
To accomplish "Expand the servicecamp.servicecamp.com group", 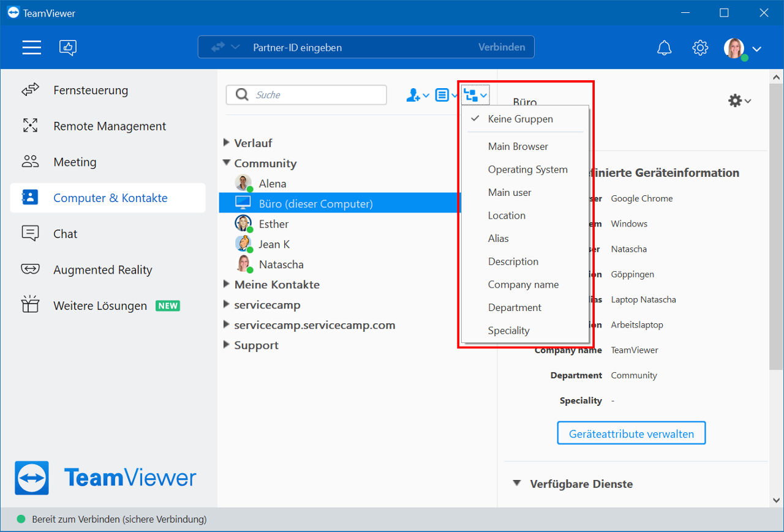I will point(227,324).
